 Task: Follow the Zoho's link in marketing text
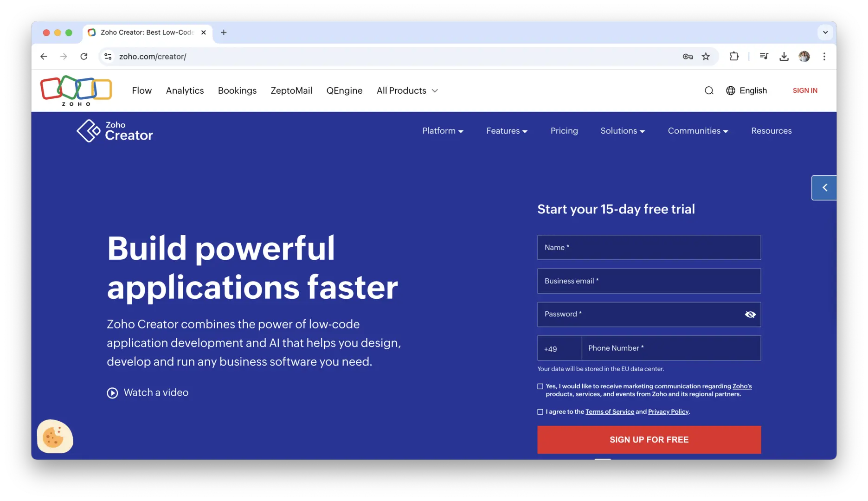pyautogui.click(x=742, y=386)
